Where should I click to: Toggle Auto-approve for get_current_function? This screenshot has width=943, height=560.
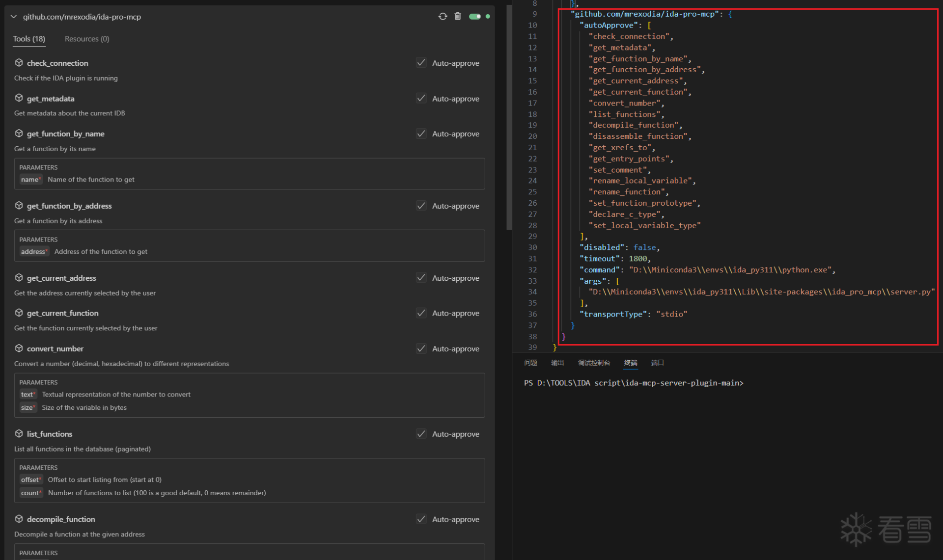(421, 313)
